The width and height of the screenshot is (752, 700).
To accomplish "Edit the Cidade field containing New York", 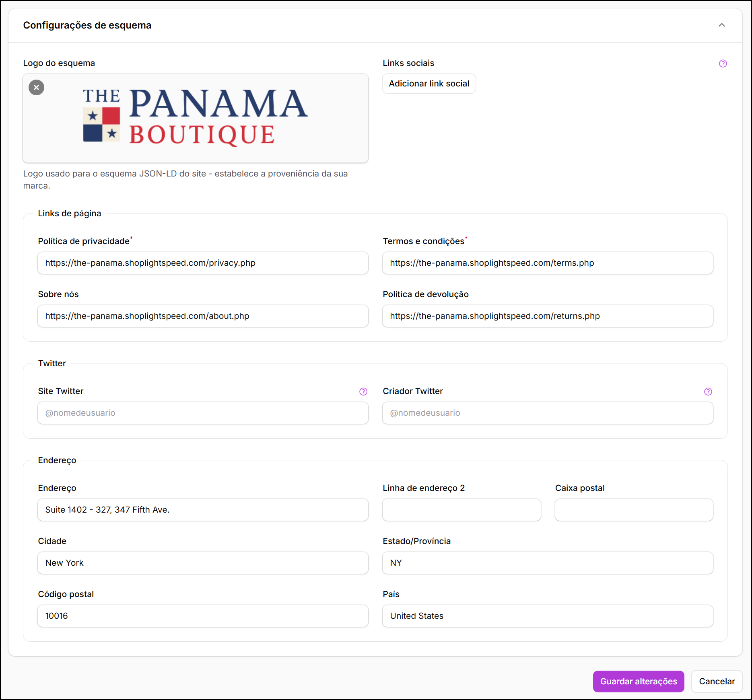I will tap(203, 563).
